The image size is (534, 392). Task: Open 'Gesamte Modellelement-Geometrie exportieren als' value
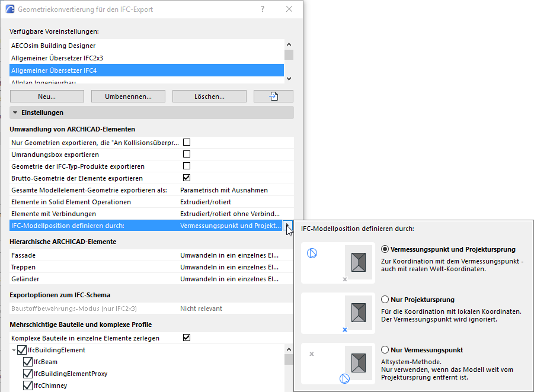click(x=224, y=190)
